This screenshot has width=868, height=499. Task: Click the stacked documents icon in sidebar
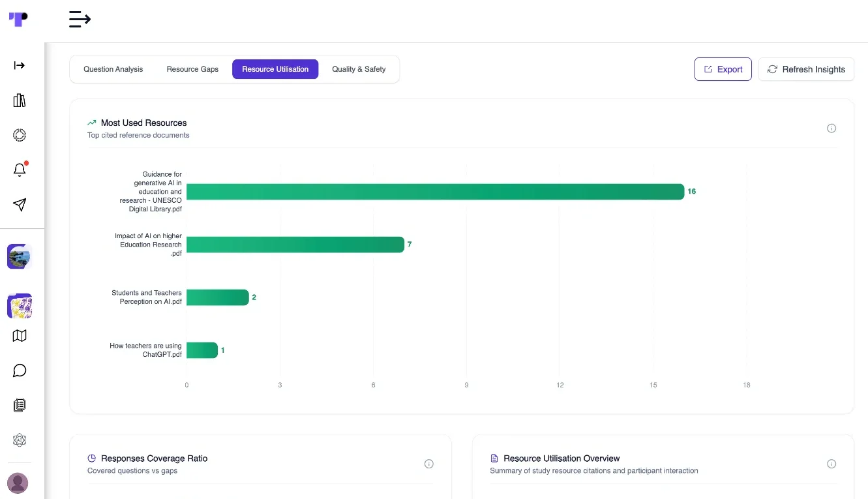pos(20,405)
